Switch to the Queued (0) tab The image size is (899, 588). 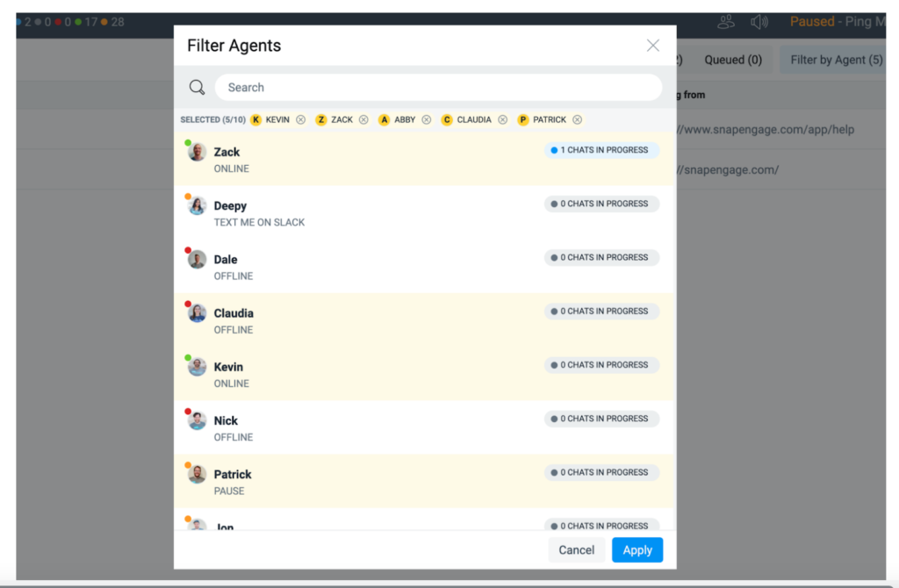coord(733,59)
